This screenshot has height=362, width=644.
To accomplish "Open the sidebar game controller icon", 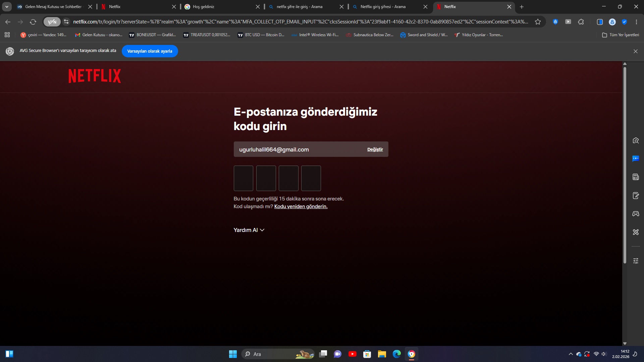I will click(636, 214).
